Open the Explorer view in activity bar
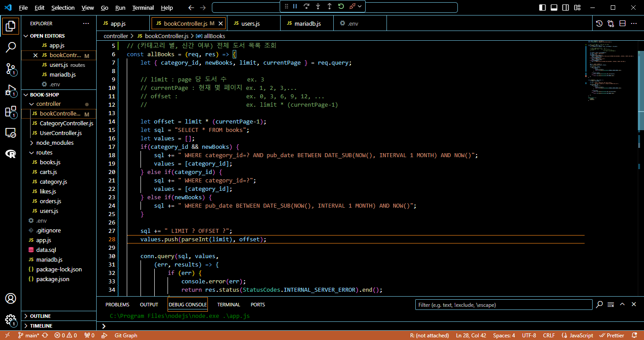The image size is (644, 340). coord(11,26)
